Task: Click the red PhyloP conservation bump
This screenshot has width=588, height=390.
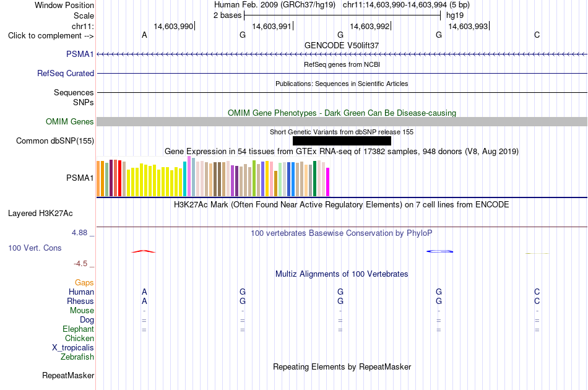Action: [143, 251]
